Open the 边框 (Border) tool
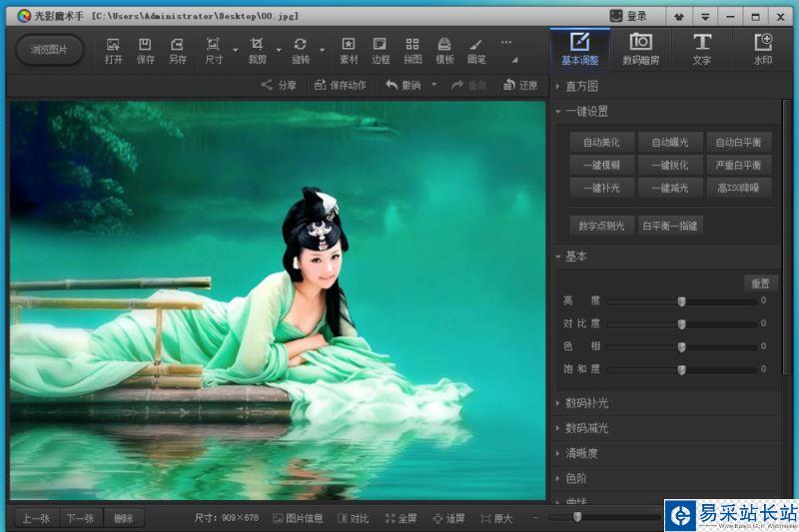Viewport: 799px width, 532px height. pyautogui.click(x=381, y=51)
